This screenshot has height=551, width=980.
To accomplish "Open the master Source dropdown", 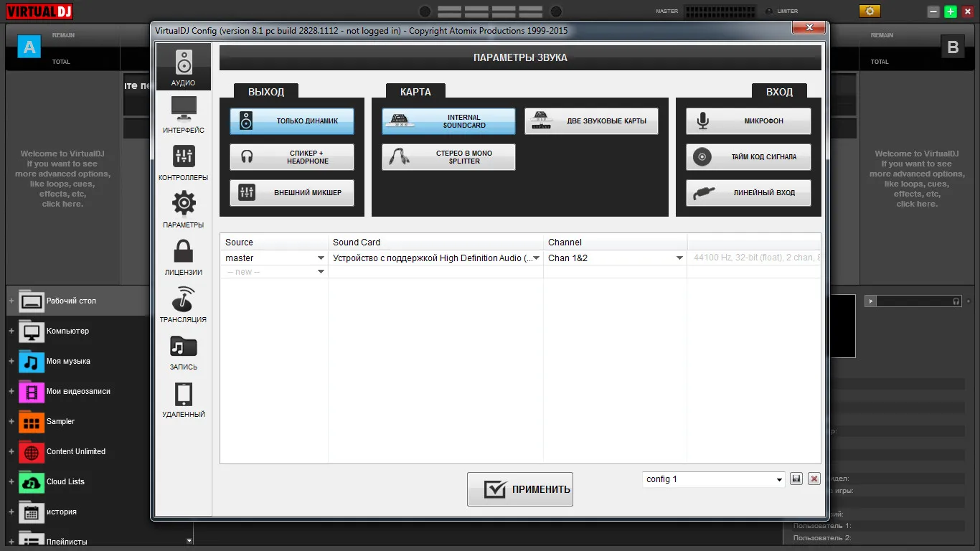I will point(321,258).
